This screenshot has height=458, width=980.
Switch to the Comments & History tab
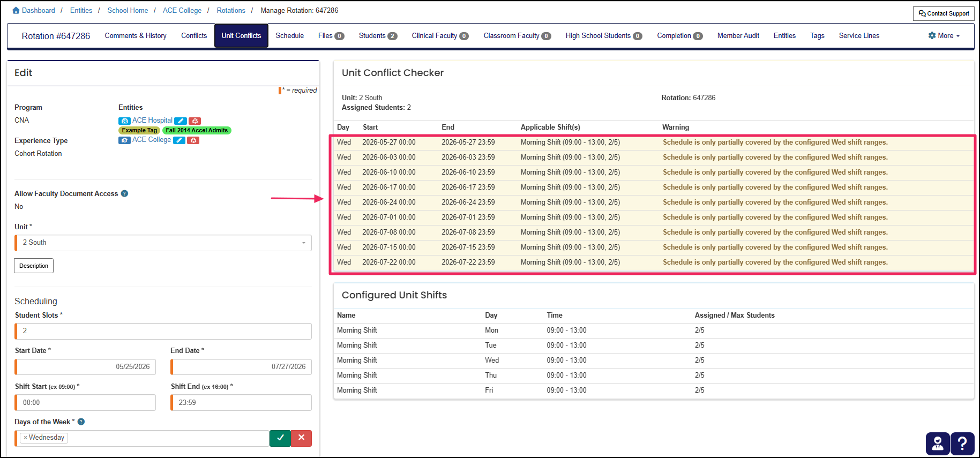point(136,36)
